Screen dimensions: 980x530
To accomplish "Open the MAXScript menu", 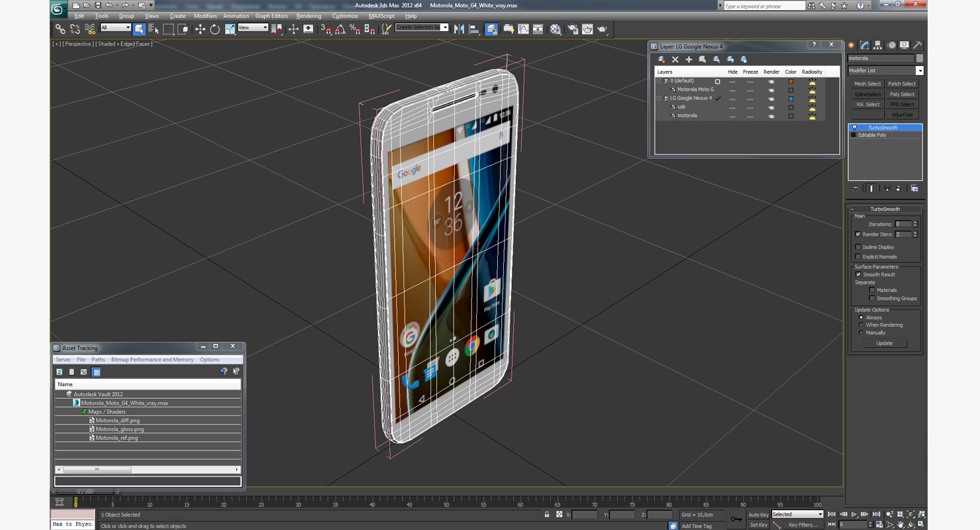I will click(381, 16).
